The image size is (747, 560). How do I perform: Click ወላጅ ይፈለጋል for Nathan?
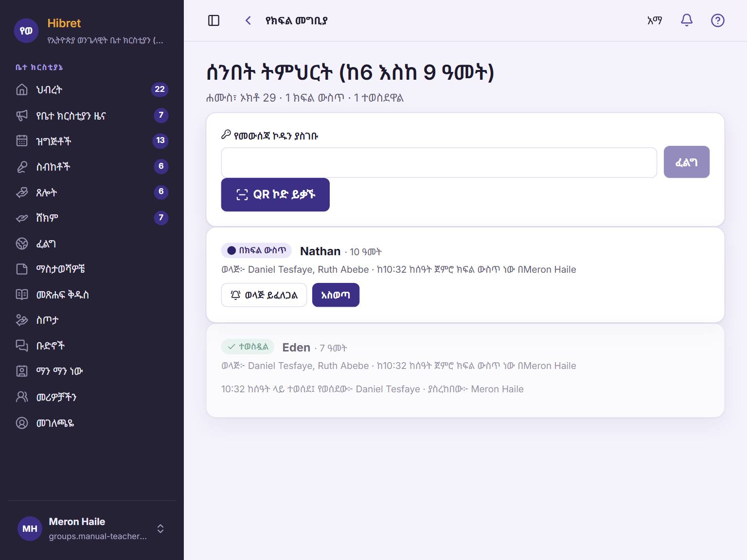(264, 295)
